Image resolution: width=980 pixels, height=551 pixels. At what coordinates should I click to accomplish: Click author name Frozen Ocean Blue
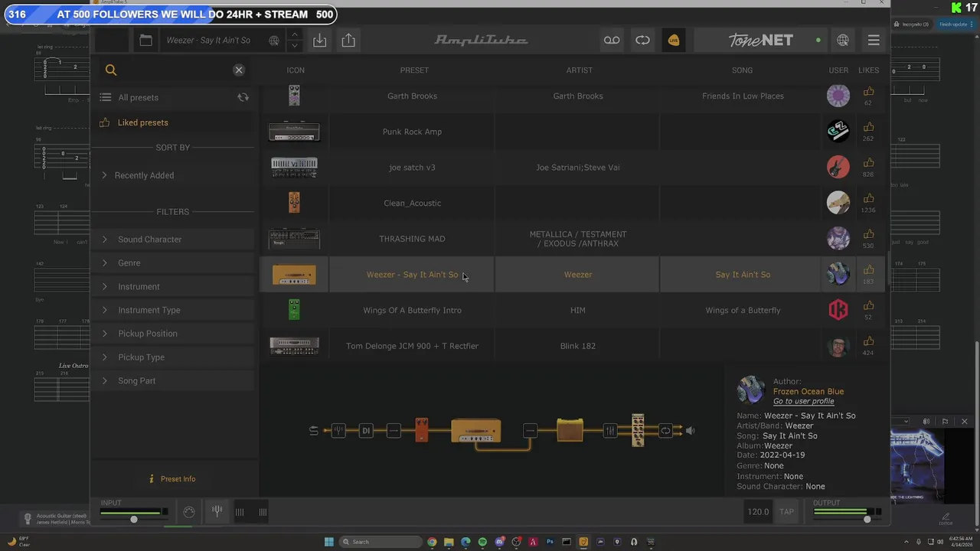(808, 392)
